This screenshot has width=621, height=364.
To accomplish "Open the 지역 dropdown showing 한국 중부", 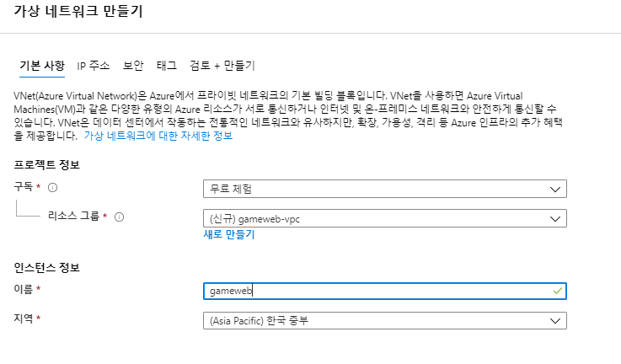I will point(385,320).
